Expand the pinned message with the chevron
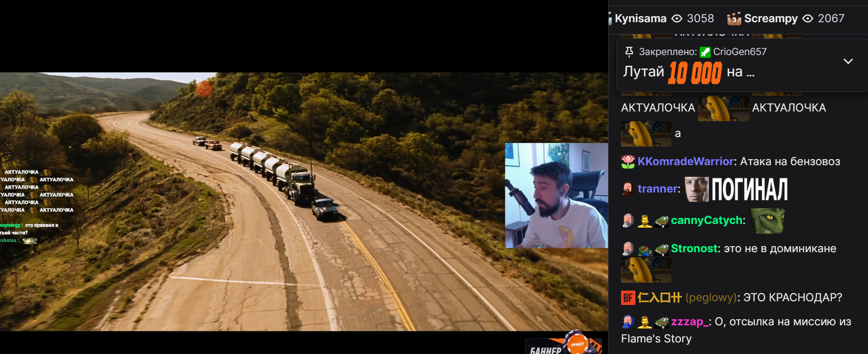The height and width of the screenshot is (354, 868). (x=848, y=62)
